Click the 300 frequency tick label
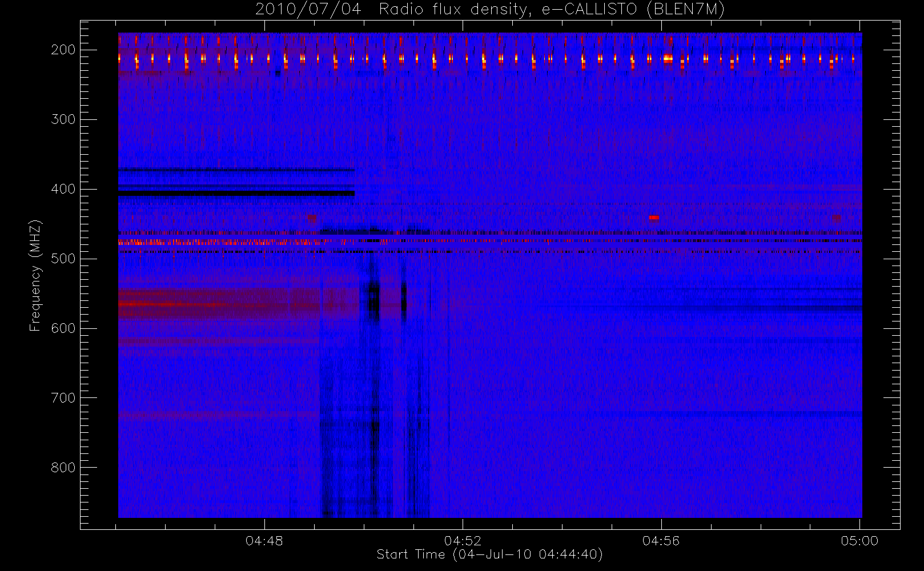 [x=63, y=119]
